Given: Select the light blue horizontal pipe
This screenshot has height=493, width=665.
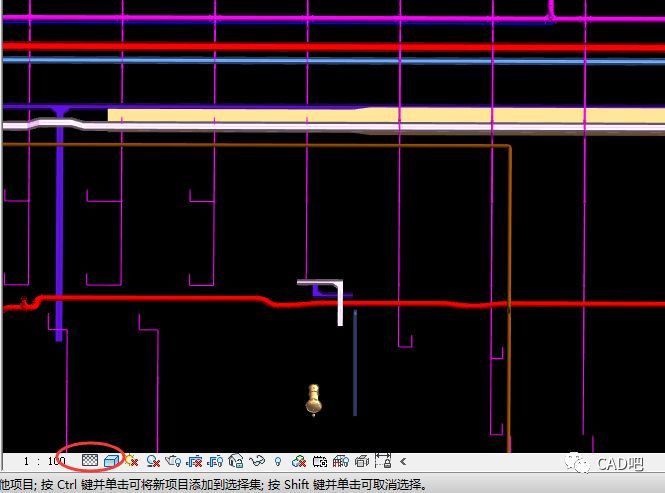Looking at the screenshot, I should tap(333, 61).
